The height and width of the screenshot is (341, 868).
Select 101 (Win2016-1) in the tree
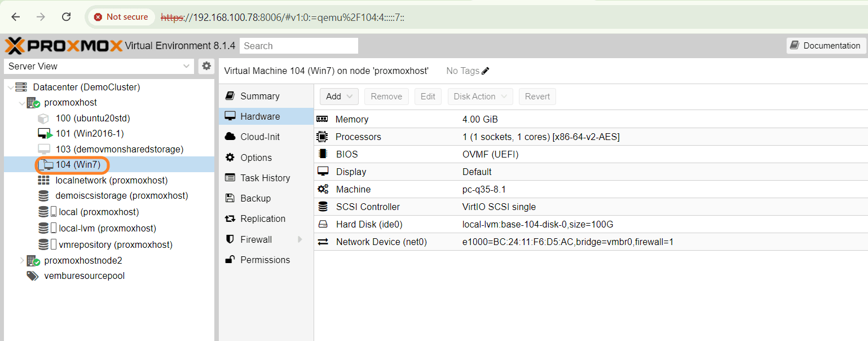coord(90,134)
